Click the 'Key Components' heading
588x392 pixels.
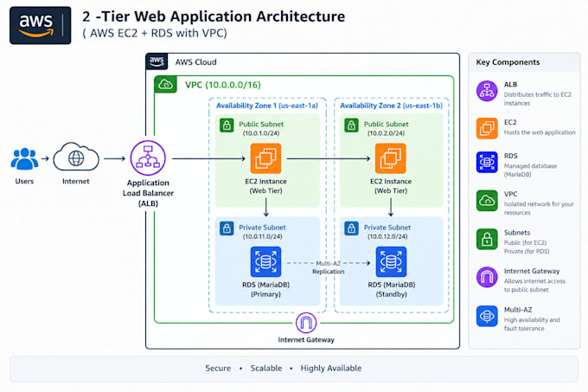pyautogui.click(x=508, y=62)
